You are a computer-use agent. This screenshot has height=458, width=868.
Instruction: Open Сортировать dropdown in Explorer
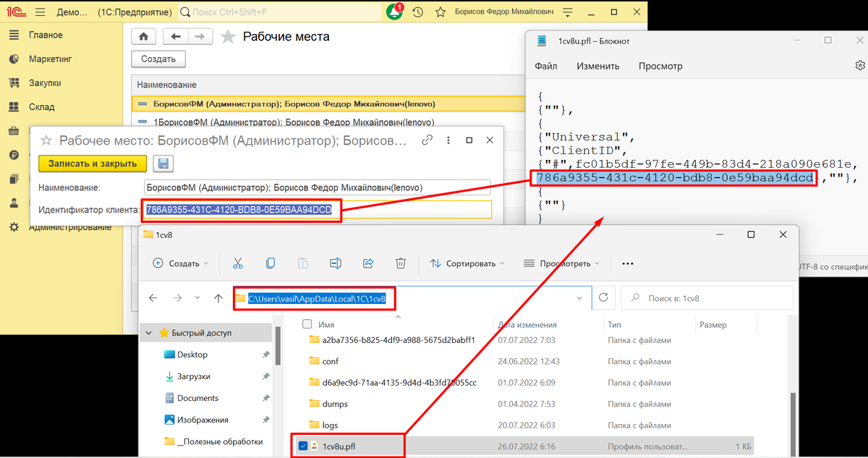pos(467,263)
